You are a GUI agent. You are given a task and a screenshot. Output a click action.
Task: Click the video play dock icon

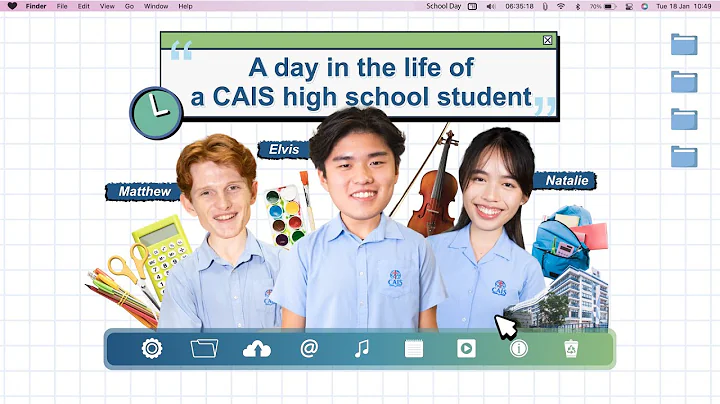coord(466,349)
